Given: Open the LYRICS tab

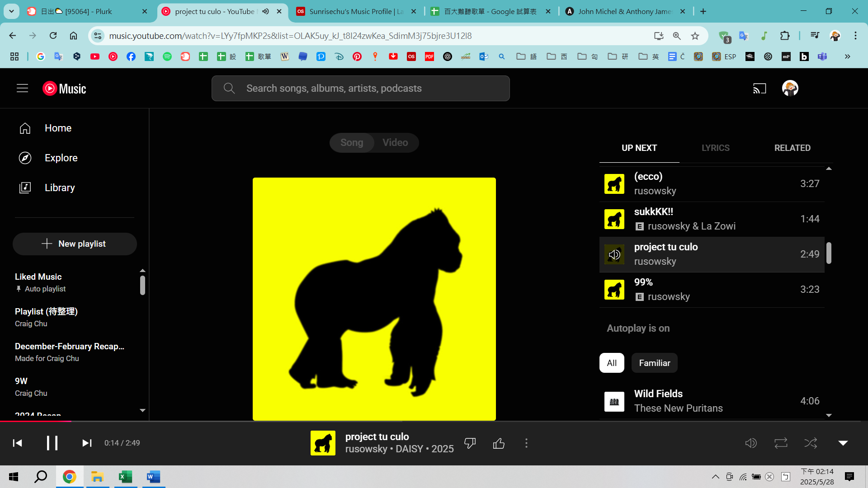Looking at the screenshot, I should pyautogui.click(x=715, y=148).
